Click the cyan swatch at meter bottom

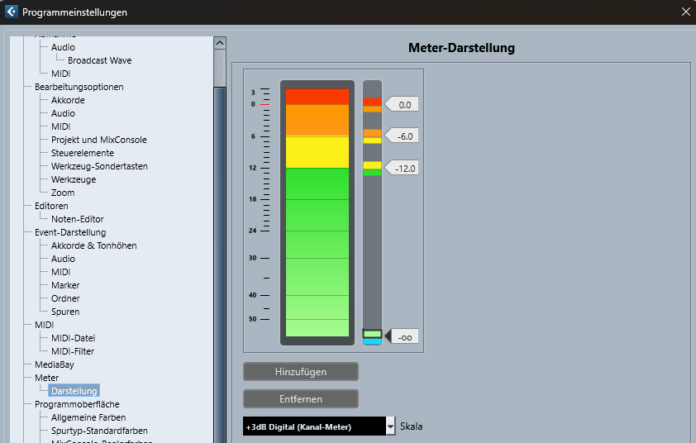coord(372,342)
